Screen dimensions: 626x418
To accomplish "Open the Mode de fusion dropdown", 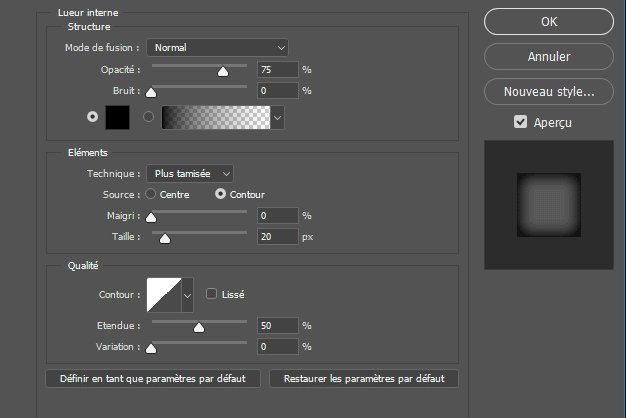I will (x=217, y=47).
